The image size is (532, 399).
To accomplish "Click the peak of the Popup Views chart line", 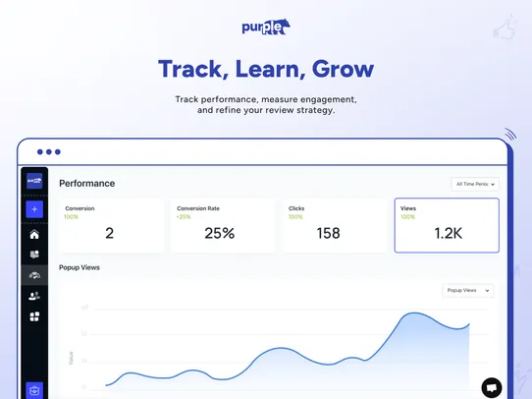I will point(414,313).
